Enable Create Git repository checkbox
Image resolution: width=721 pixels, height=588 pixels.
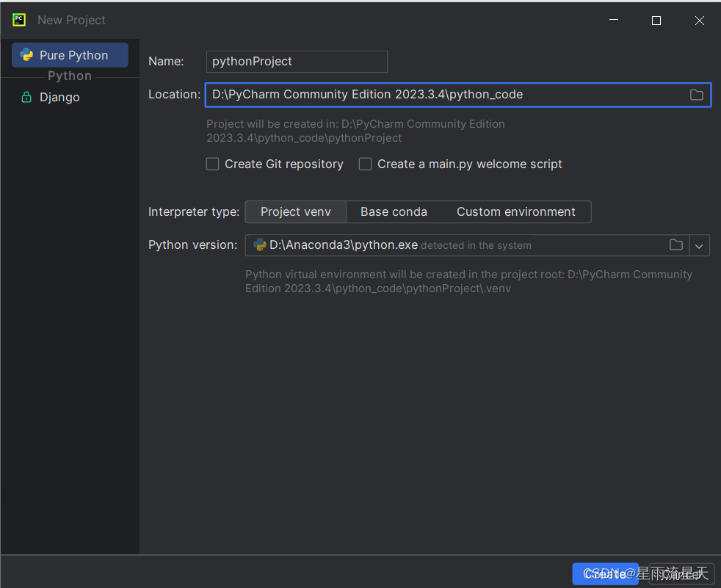(x=212, y=164)
